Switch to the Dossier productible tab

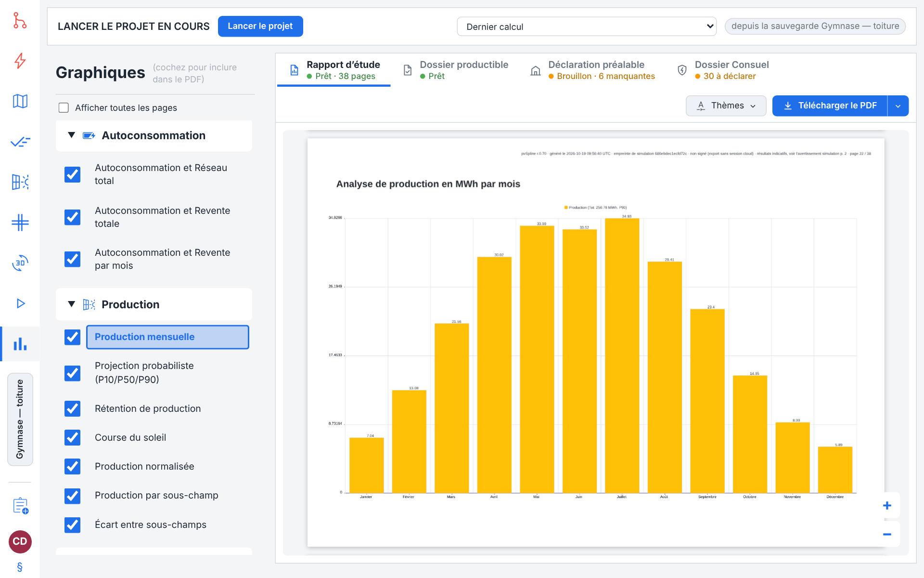(x=456, y=70)
